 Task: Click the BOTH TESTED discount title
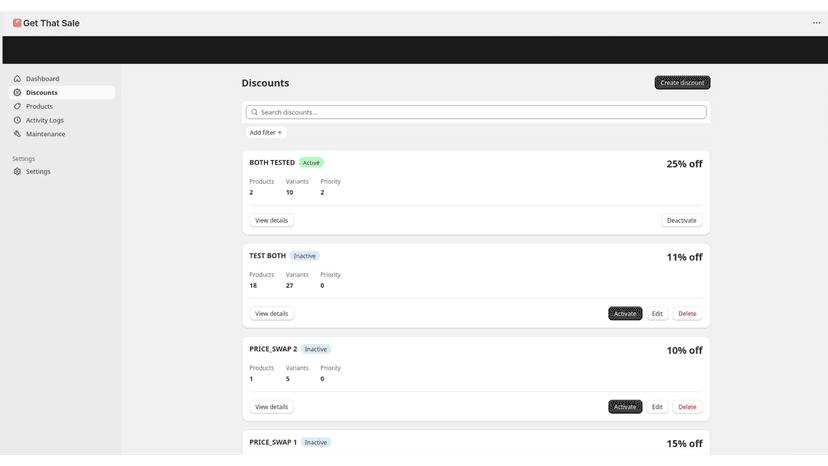(x=272, y=163)
